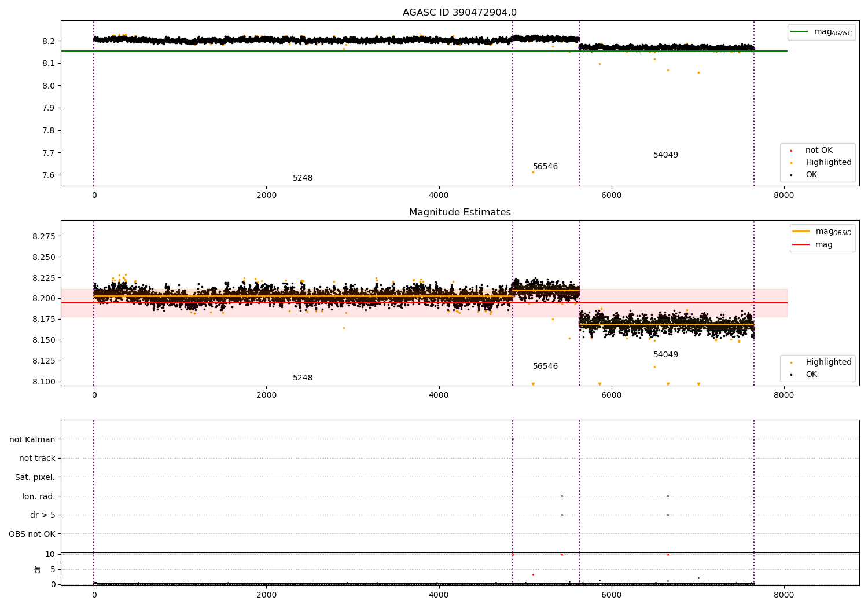The width and height of the screenshot is (868, 608).
Task: Click the y-axis tick label '8.225'
Action: (x=44, y=279)
